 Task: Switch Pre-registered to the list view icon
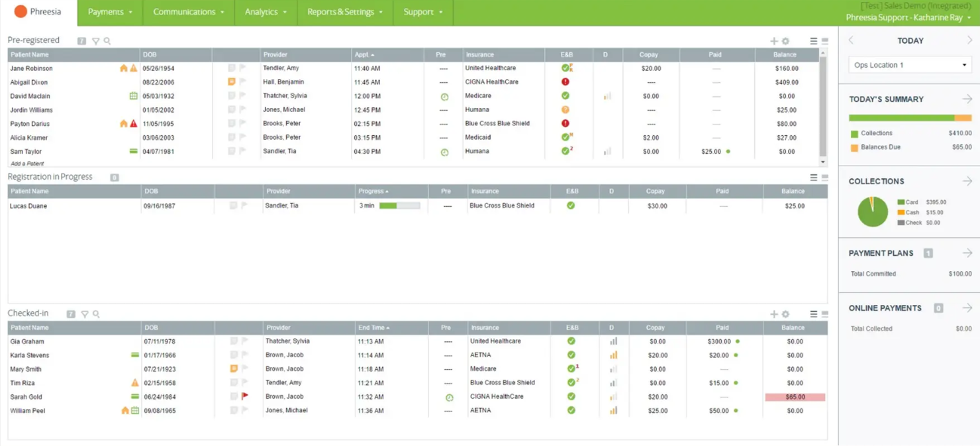(x=814, y=41)
